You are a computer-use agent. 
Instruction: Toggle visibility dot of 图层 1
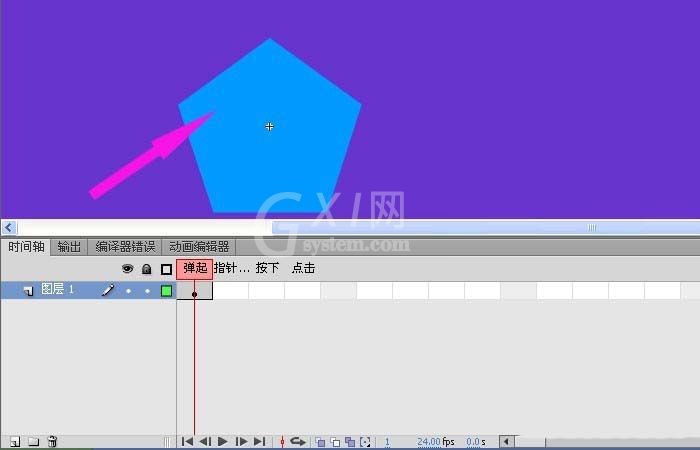pyautogui.click(x=129, y=291)
